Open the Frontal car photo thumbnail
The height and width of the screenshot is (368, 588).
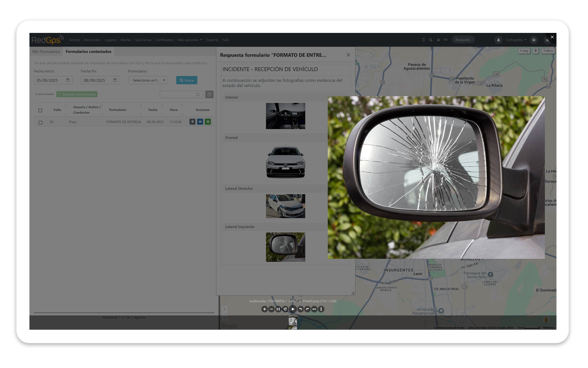[286, 161]
